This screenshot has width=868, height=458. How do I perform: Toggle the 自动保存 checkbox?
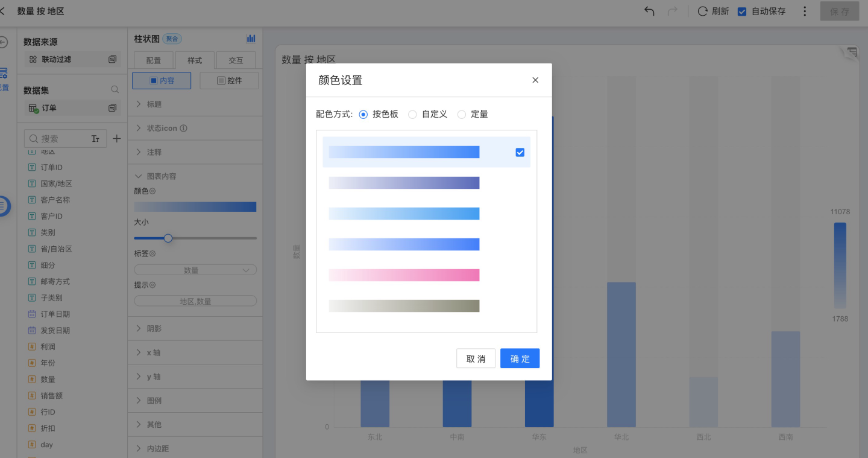742,11
